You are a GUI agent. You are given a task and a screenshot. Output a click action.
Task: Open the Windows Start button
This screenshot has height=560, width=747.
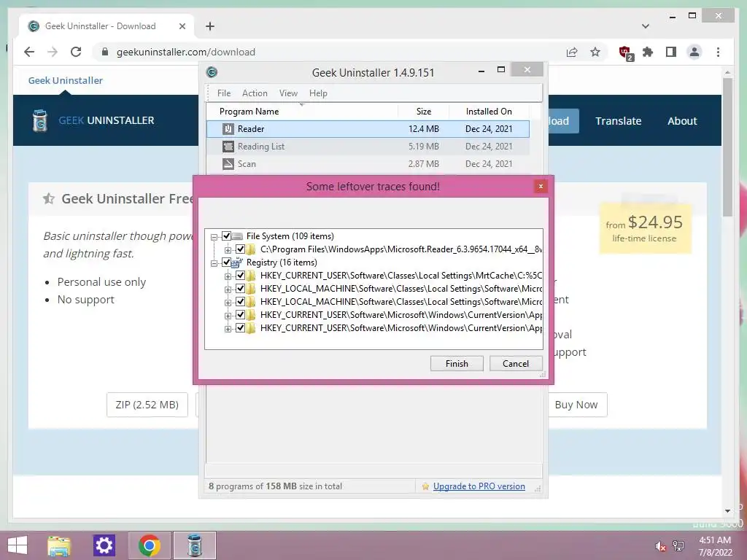(18, 545)
